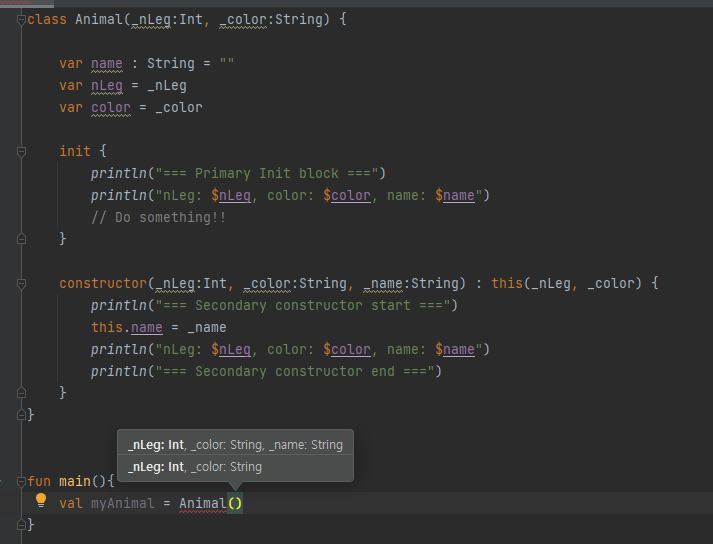Place cursor inside Animal() parentheses

click(235, 504)
